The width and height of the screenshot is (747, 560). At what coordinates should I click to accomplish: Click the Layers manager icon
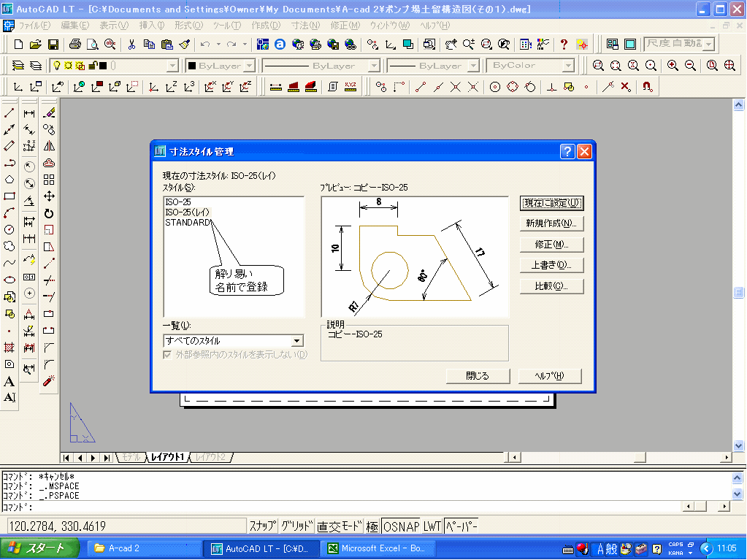click(18, 66)
